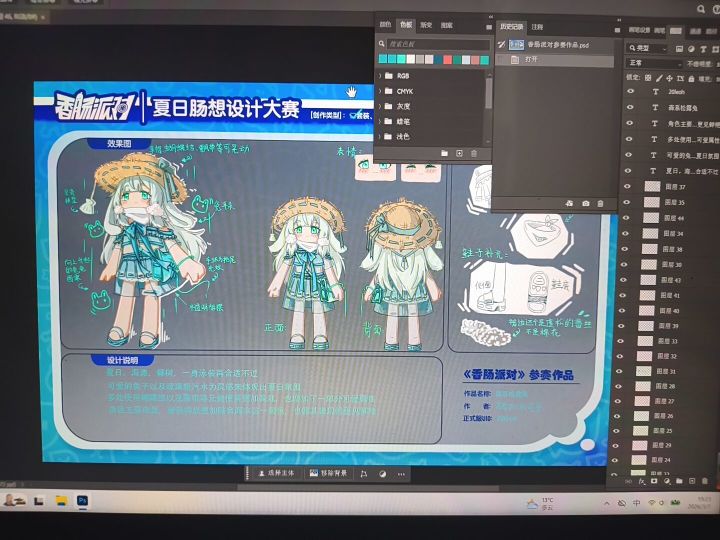
Task: Select the 历史记录 tab
Action: coord(512,27)
